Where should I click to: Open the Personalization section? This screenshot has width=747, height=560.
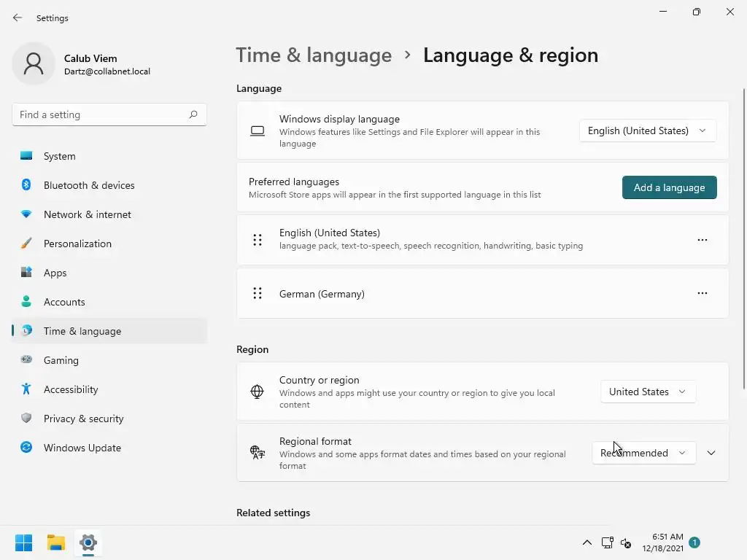click(77, 244)
